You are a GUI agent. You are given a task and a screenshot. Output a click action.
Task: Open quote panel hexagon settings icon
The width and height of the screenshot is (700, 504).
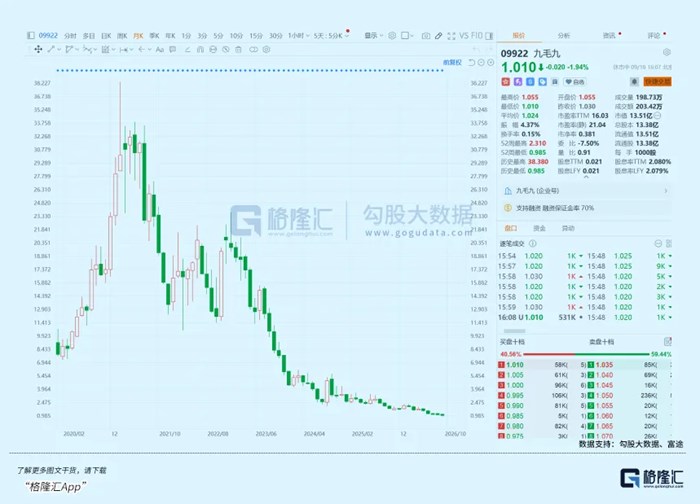(x=667, y=52)
